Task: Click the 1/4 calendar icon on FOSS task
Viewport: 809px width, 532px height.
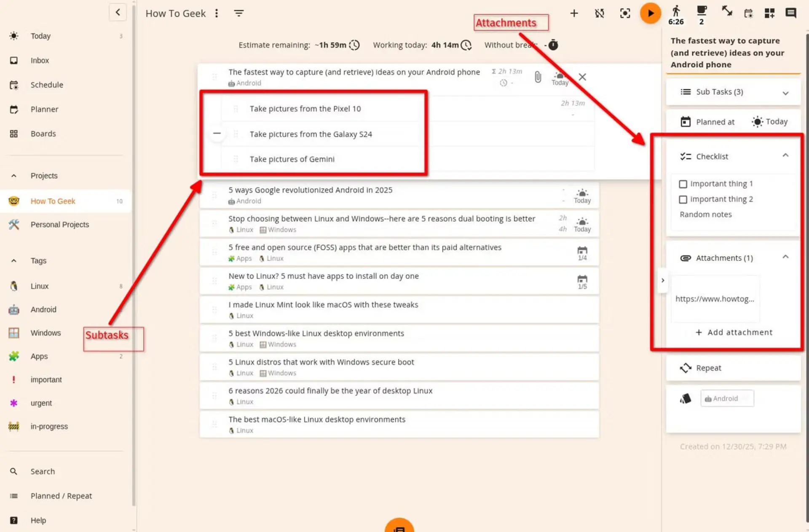Action: tap(582, 253)
